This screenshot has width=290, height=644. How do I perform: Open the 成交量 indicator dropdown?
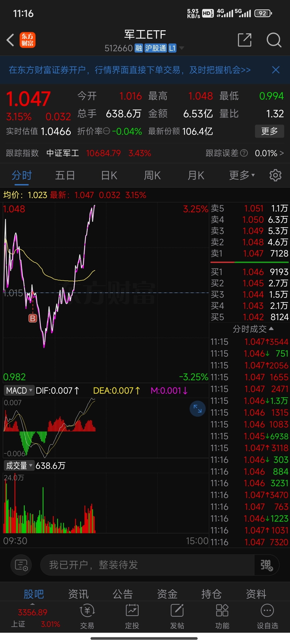click(19, 466)
